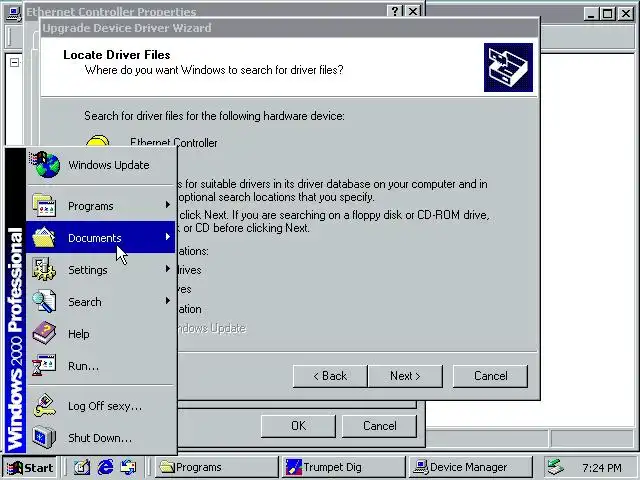Minimize the Device Manager window

(x=591, y=14)
